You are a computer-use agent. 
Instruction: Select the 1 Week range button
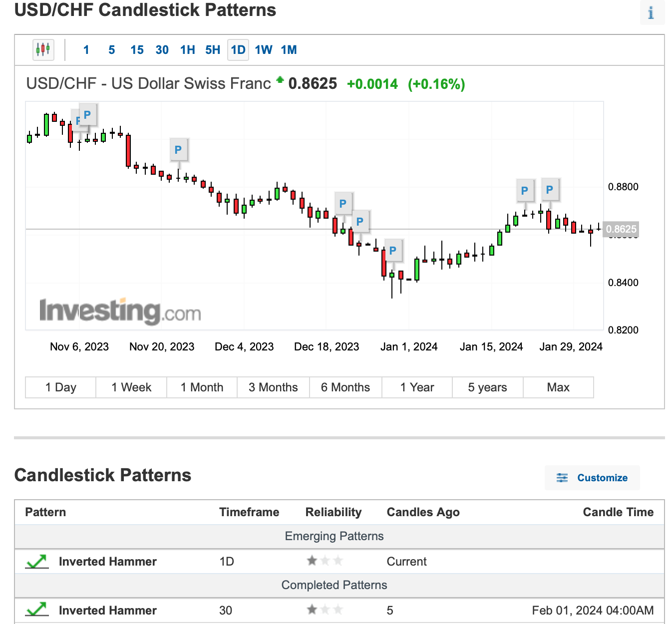131,387
